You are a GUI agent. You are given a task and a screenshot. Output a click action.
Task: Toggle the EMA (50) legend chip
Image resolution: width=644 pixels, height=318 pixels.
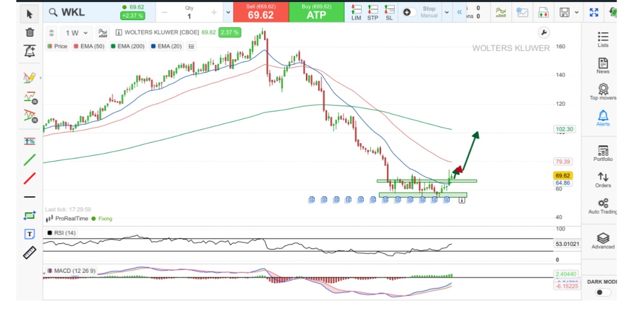[x=89, y=46]
